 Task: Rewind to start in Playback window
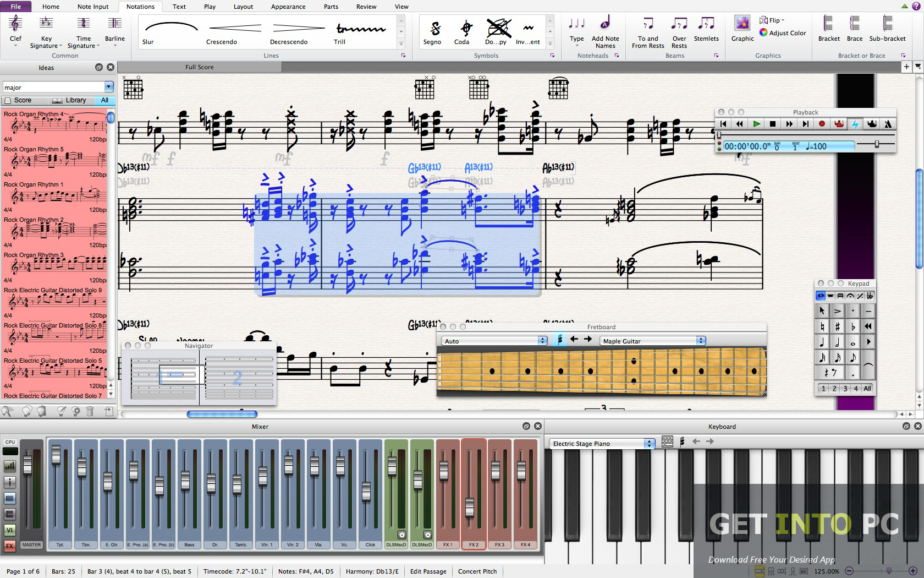723,124
